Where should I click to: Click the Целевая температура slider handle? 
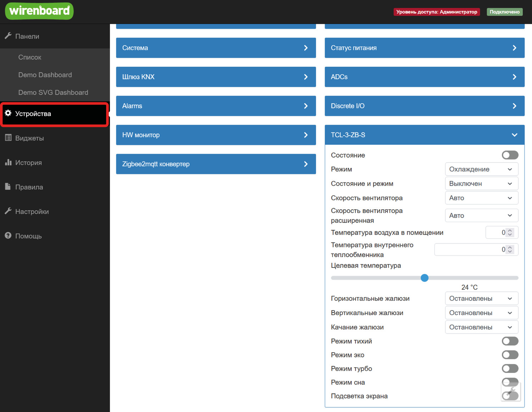[425, 278]
